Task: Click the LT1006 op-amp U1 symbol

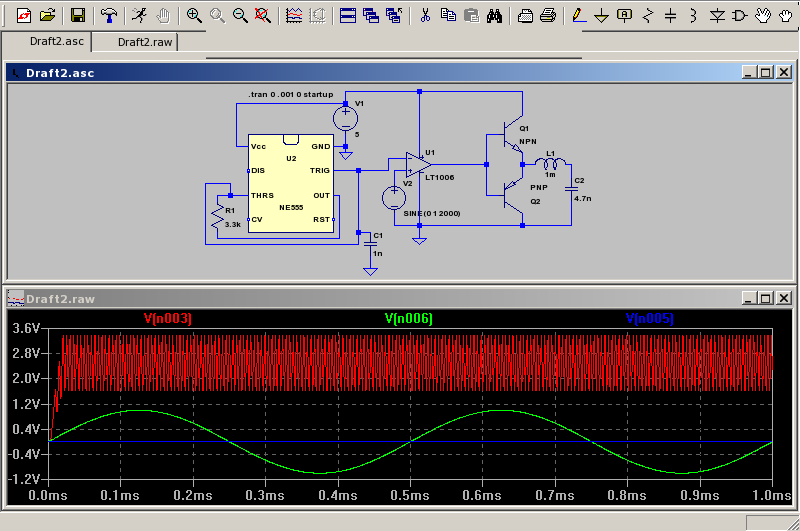Action: 418,164
